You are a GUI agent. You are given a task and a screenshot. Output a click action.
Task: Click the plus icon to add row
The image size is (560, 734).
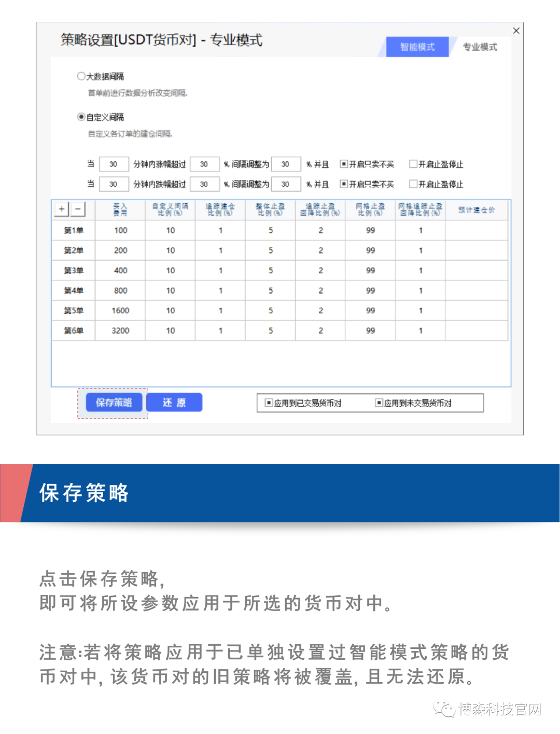[62, 209]
